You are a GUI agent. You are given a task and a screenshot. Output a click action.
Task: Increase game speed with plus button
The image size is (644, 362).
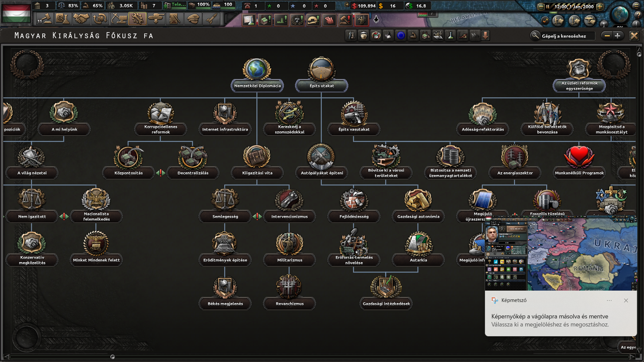point(600,6)
